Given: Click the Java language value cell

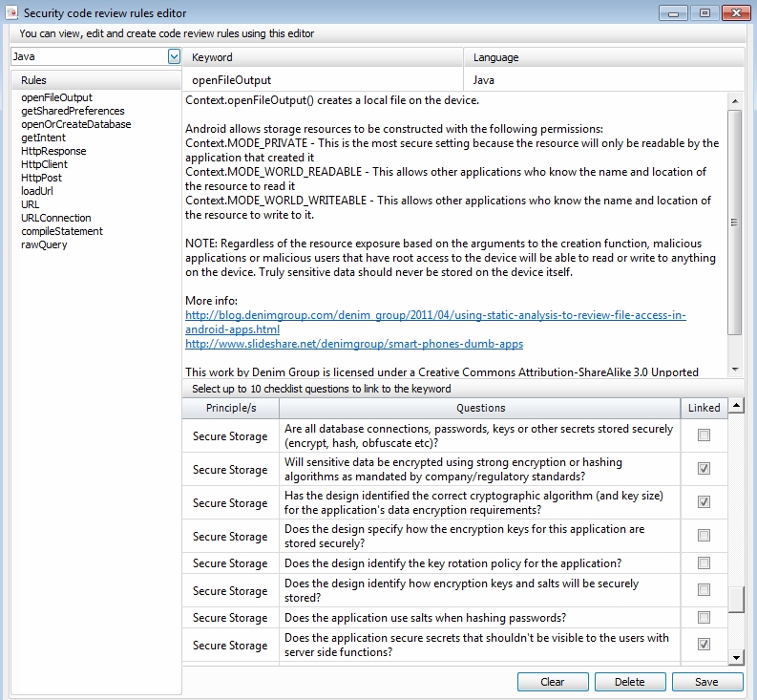Looking at the screenshot, I should [x=604, y=80].
